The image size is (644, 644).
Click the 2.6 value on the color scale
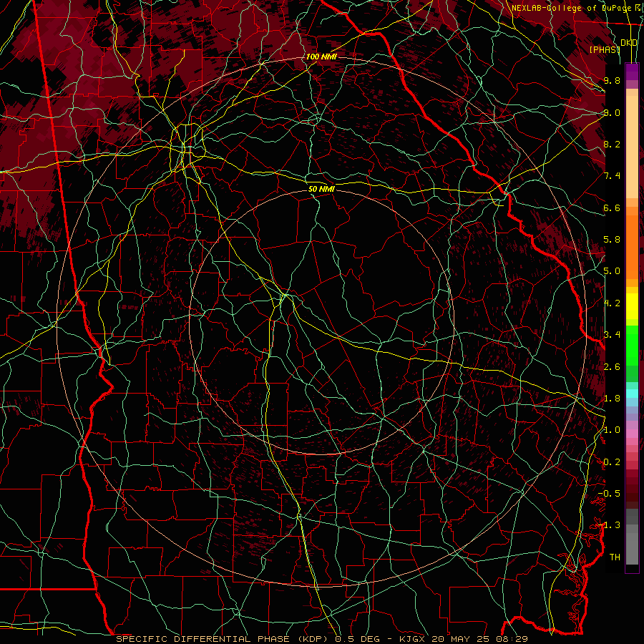[612, 367]
